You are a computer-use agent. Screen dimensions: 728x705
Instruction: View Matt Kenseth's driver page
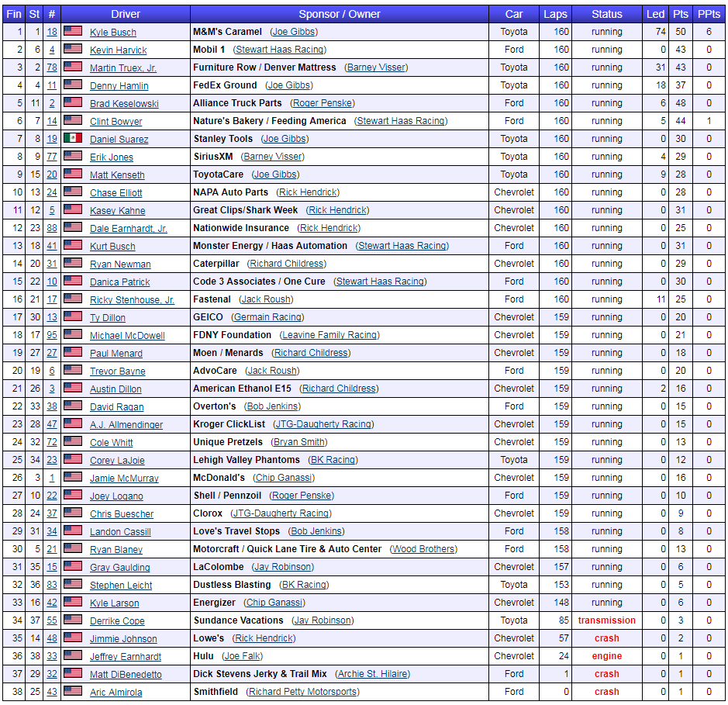coord(117,175)
